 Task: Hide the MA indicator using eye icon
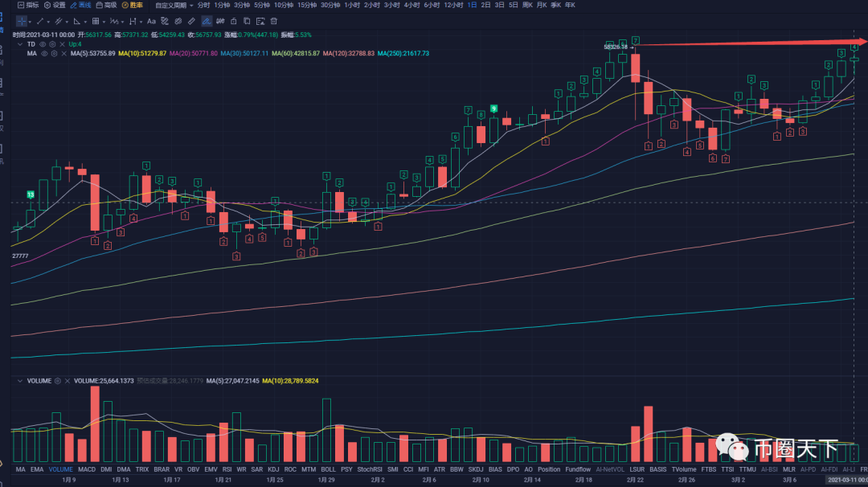[44, 53]
